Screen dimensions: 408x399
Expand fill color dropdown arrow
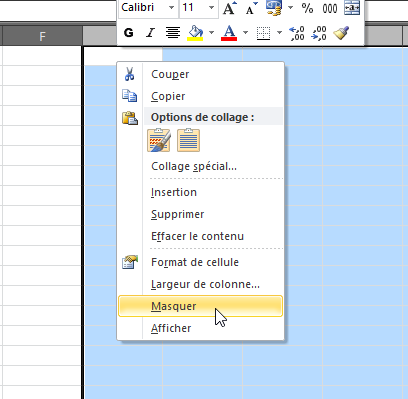point(211,33)
